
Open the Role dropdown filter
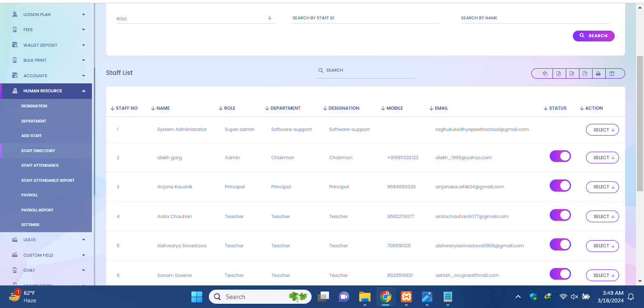[195, 19]
